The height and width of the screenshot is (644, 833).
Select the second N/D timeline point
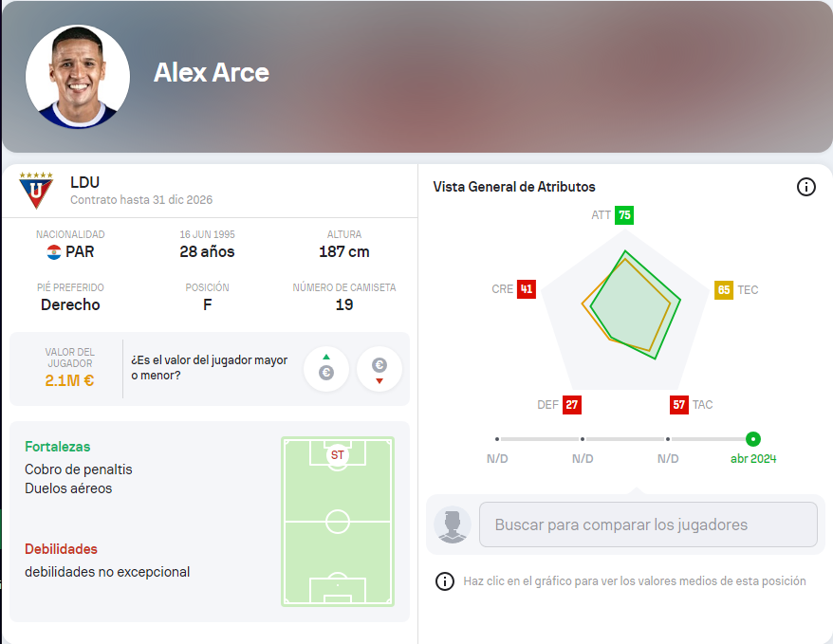click(583, 439)
